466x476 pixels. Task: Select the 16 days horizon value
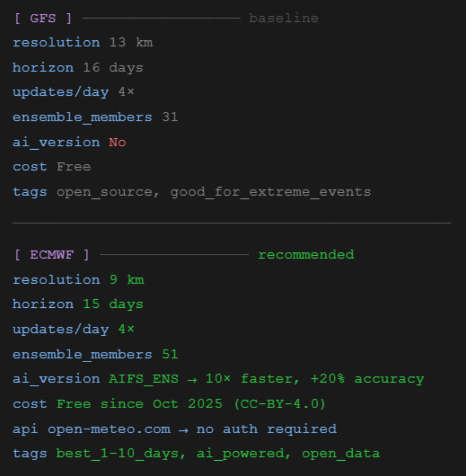click(113, 68)
